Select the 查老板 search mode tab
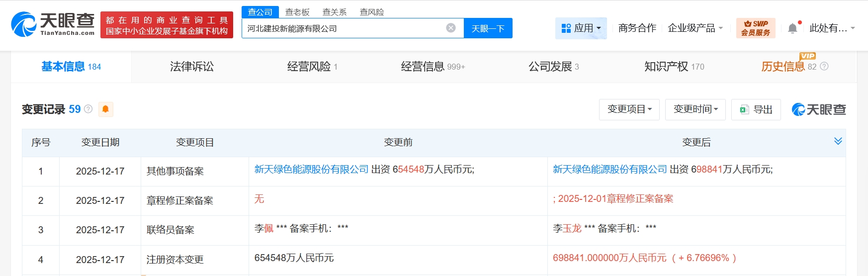The width and height of the screenshot is (868, 276). coord(297,12)
